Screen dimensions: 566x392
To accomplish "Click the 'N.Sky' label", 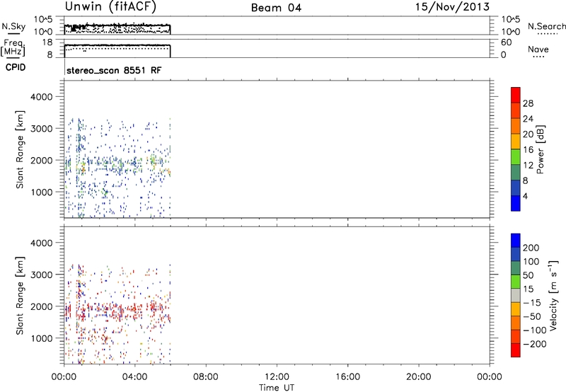I will [13, 26].
